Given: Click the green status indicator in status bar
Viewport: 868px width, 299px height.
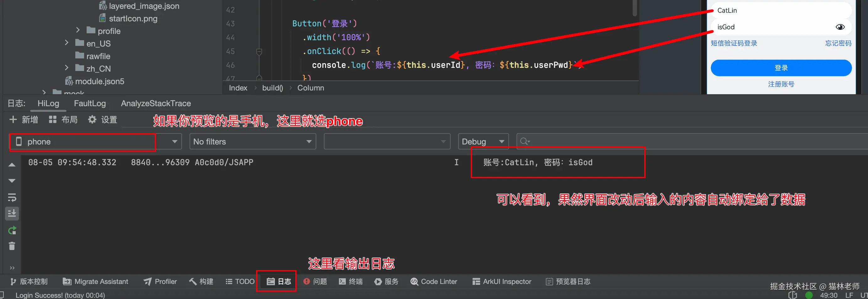Looking at the screenshot, I should point(809,295).
